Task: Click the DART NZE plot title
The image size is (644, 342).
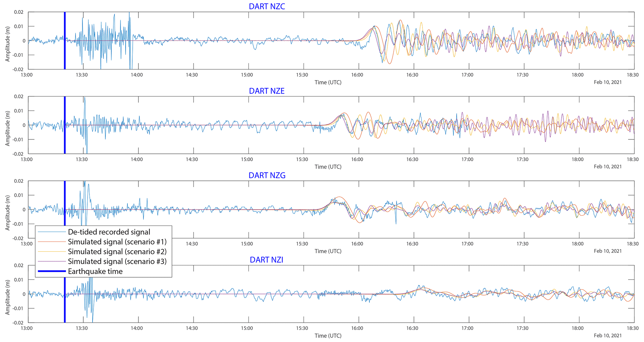Action: point(267,91)
